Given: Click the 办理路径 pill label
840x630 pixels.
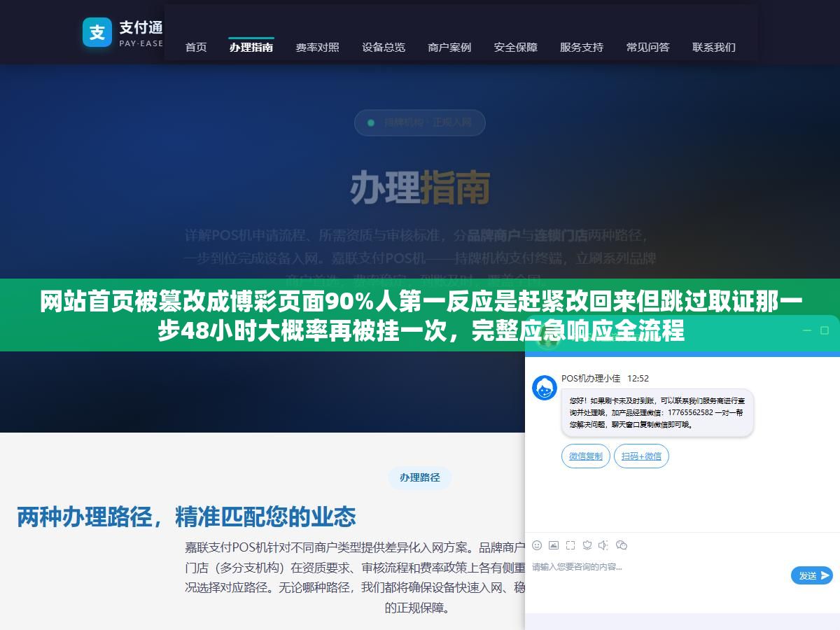Looking at the screenshot, I should pyautogui.click(x=420, y=477).
